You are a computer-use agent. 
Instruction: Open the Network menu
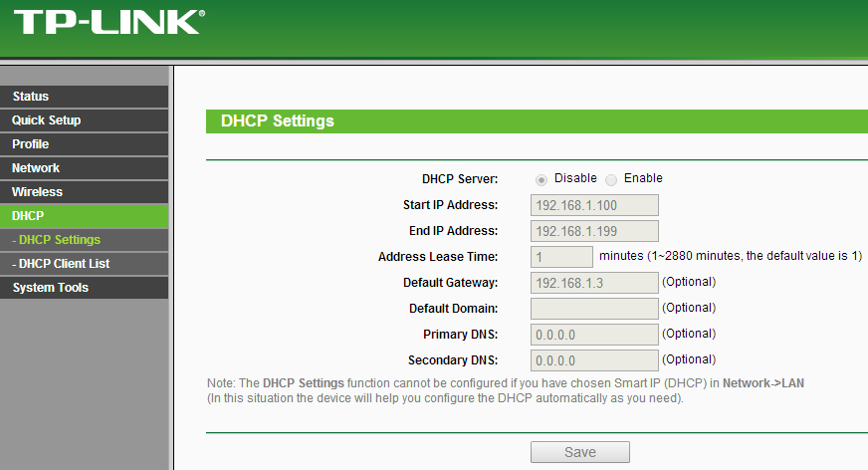coord(85,167)
